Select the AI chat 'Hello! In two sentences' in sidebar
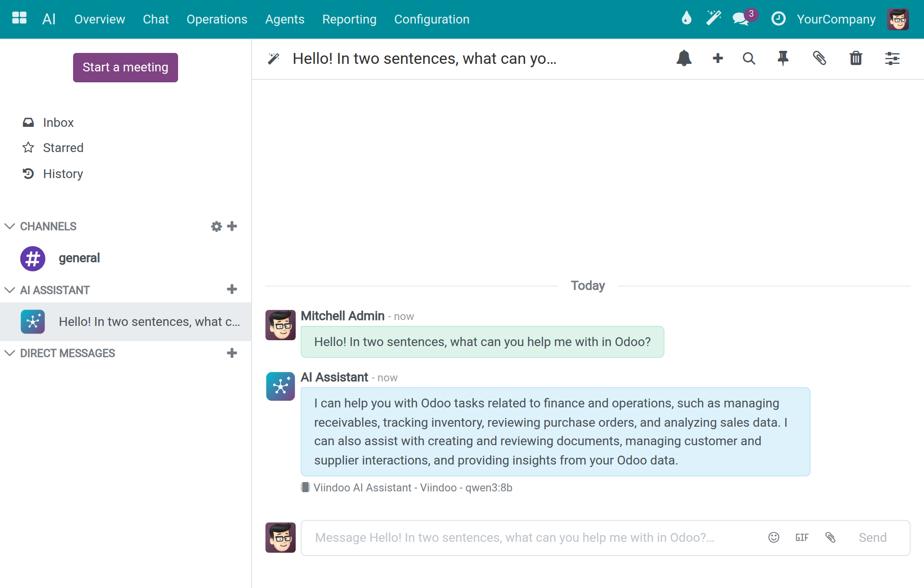This screenshot has width=924, height=588. point(126,322)
